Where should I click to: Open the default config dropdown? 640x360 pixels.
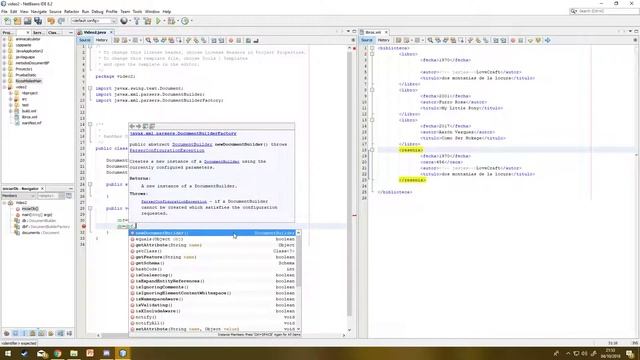[x=94, y=21]
